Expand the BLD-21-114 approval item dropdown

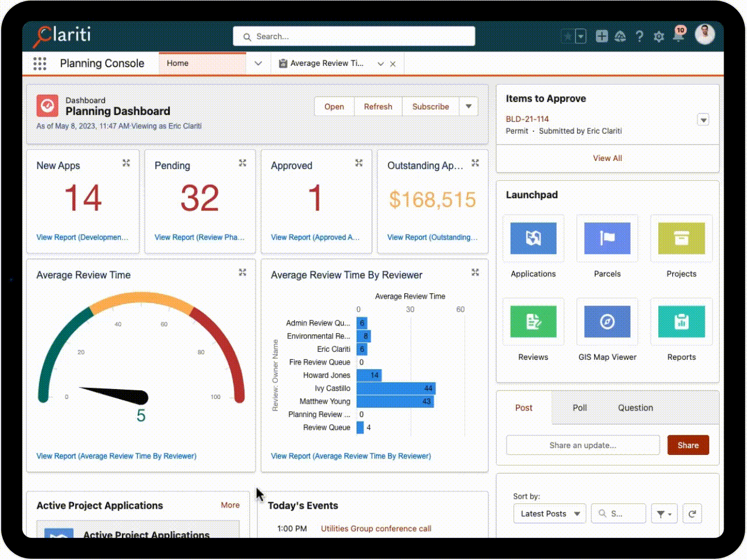[x=703, y=119]
